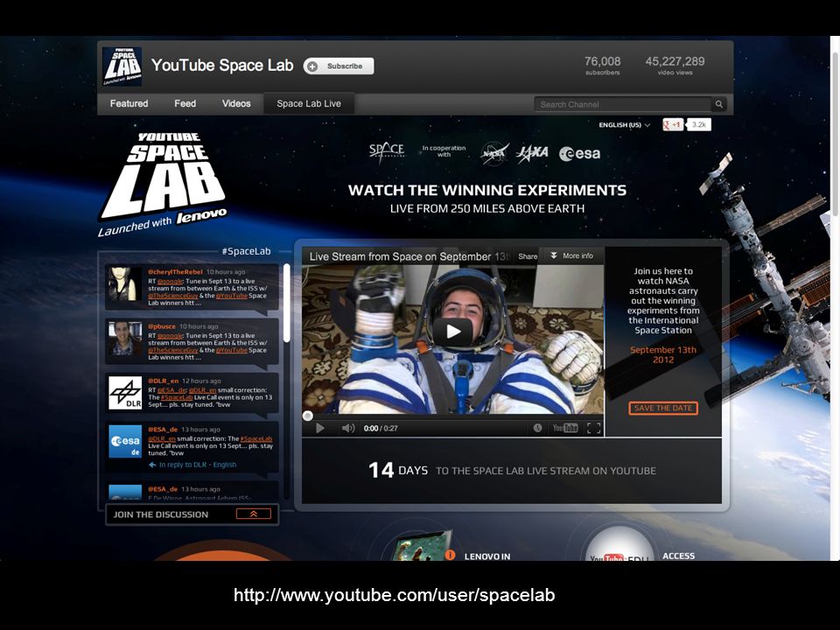Open the @cherylTheRebel username link
The height and width of the screenshot is (630, 840).
point(175,271)
